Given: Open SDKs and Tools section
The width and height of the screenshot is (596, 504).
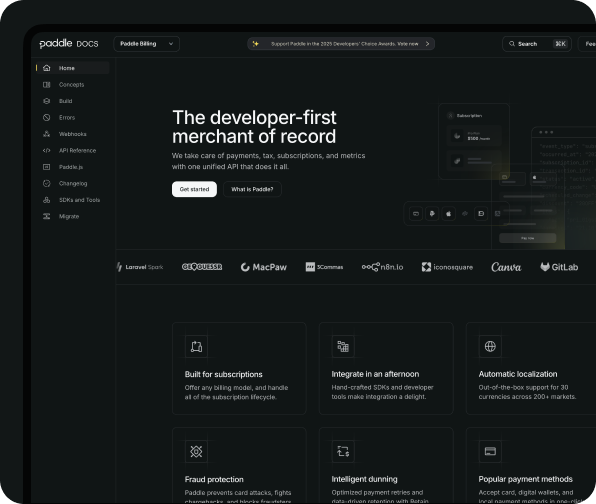Looking at the screenshot, I should [x=79, y=200].
